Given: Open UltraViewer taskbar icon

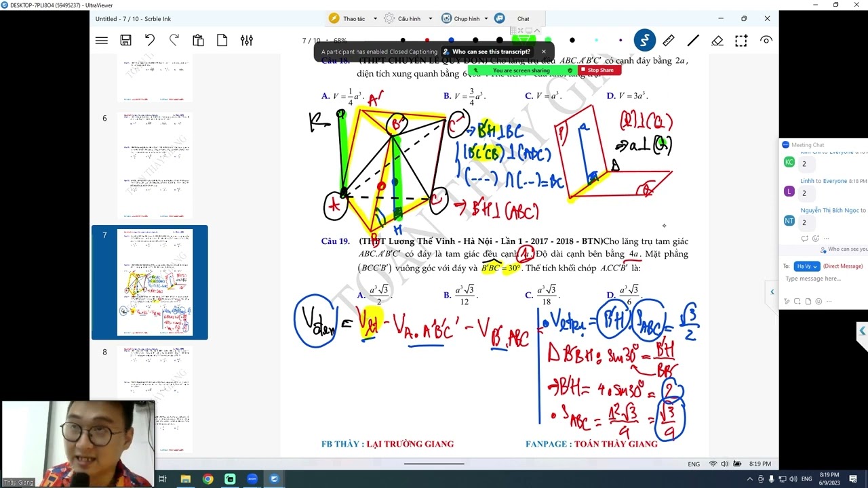Looking at the screenshot, I should tap(275, 479).
